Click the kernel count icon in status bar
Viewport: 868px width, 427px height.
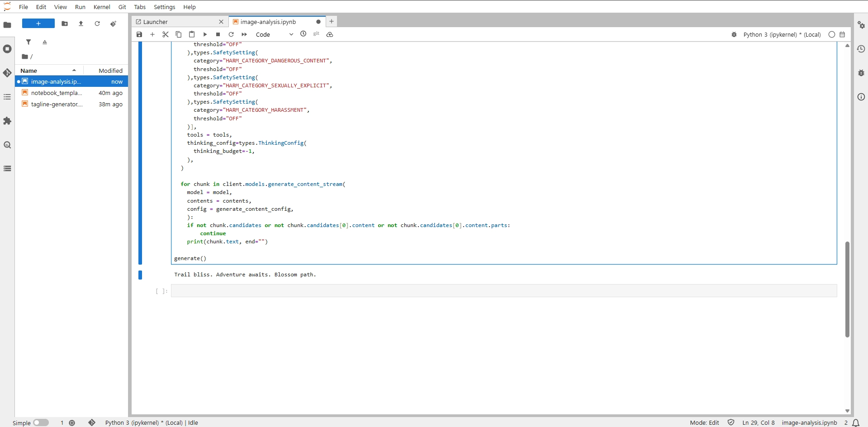click(x=72, y=422)
